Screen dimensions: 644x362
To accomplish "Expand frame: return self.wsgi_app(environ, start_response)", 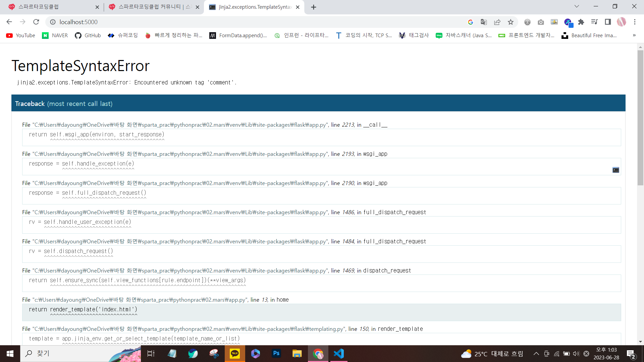I will [321, 137].
